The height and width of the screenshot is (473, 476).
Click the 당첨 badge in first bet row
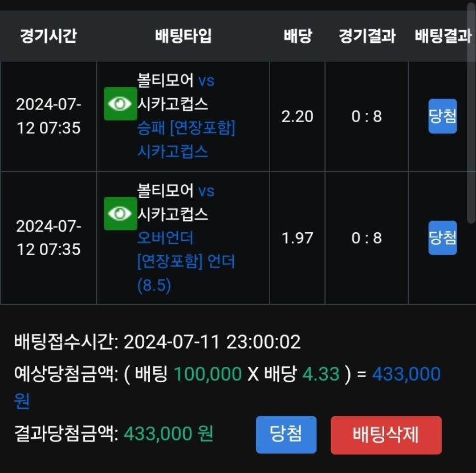(x=442, y=116)
